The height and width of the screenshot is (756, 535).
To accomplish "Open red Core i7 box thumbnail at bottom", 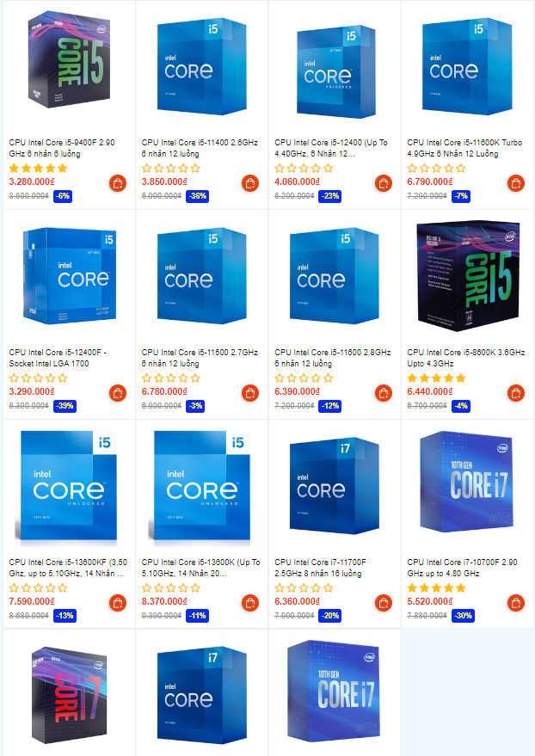I will tap(69, 694).
